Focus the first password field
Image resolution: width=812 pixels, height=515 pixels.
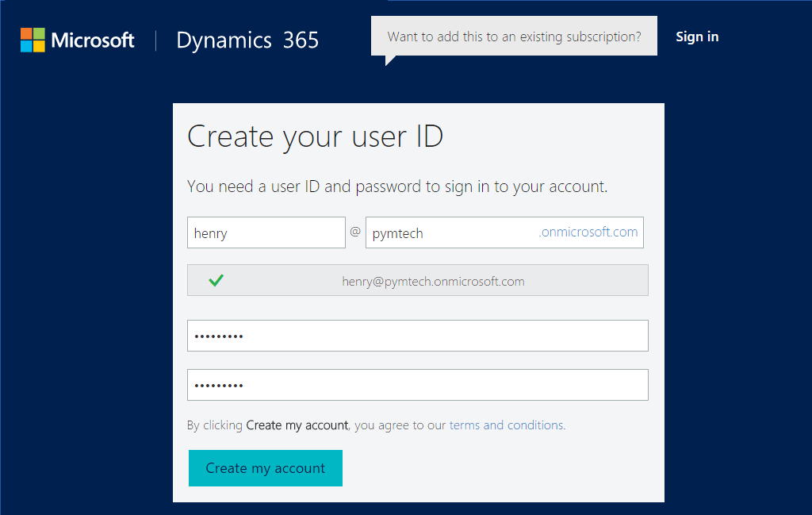click(417, 336)
